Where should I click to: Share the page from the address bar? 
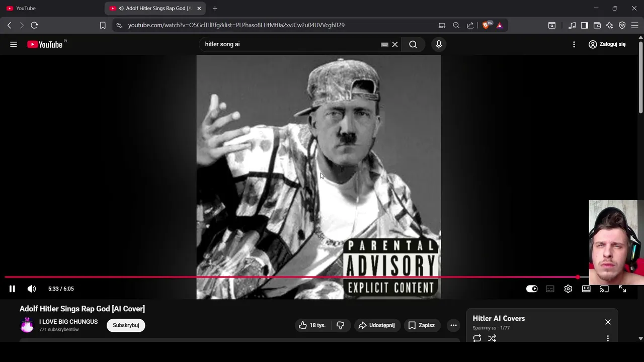pos(470,25)
